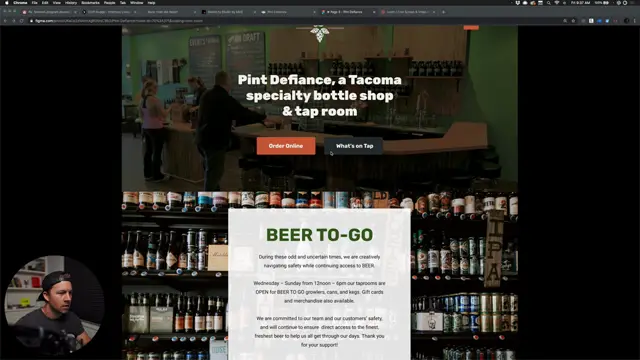Open the File menu
Image resolution: width=640 pixels, height=360 pixels.
pyautogui.click(x=34, y=2)
